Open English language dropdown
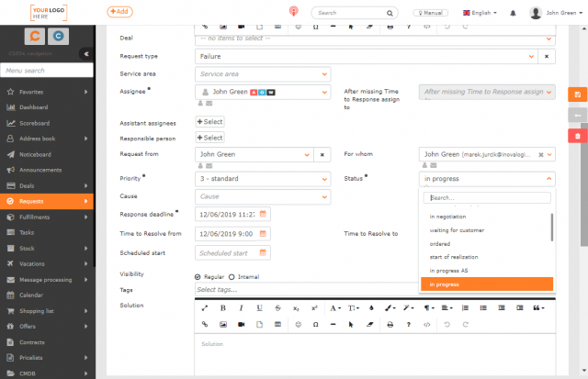The width and height of the screenshot is (588, 379). tap(480, 13)
